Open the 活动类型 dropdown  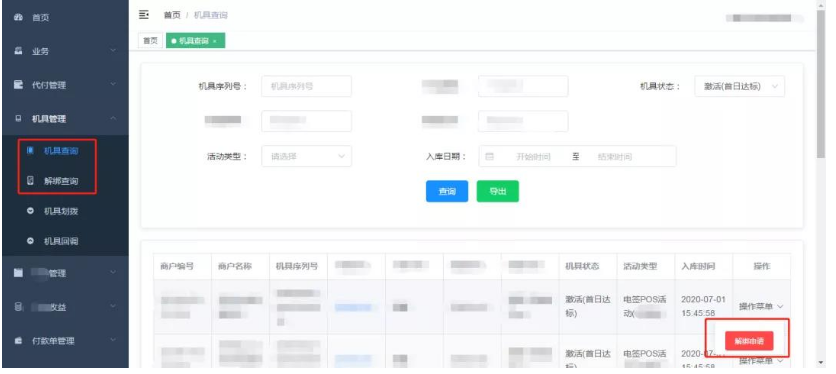307,156
